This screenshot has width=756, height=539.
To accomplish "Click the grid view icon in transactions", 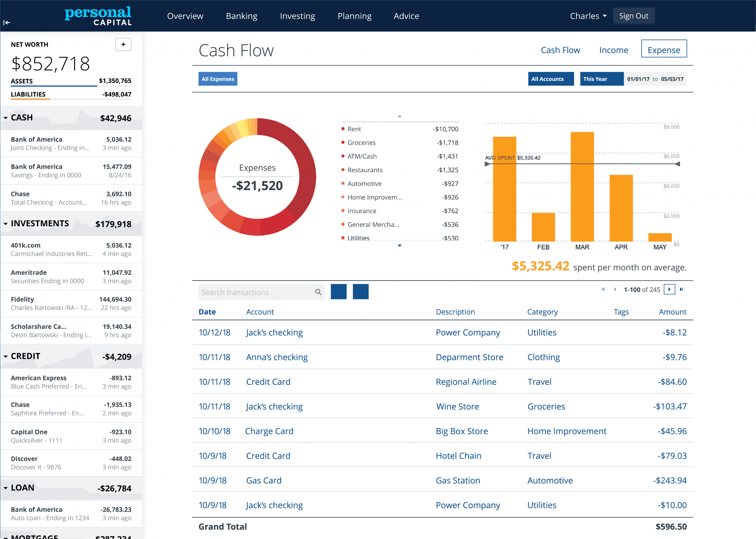I will (x=361, y=292).
